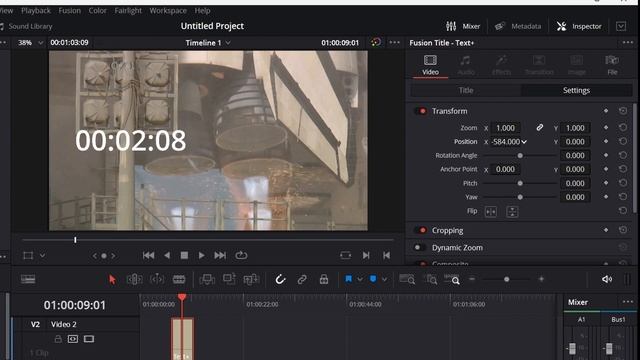Open the viewer options three-dot menu
Screen dimensions: 640x360
tap(394, 42)
